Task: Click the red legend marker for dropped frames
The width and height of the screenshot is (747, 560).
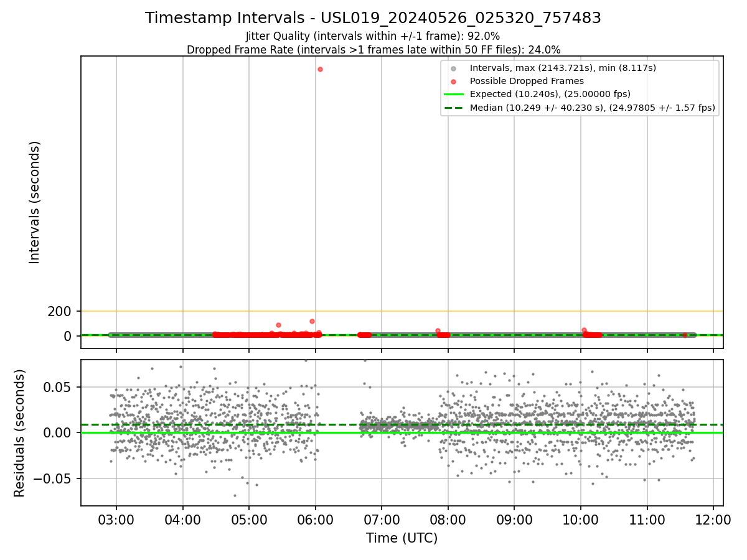Action: (454, 81)
